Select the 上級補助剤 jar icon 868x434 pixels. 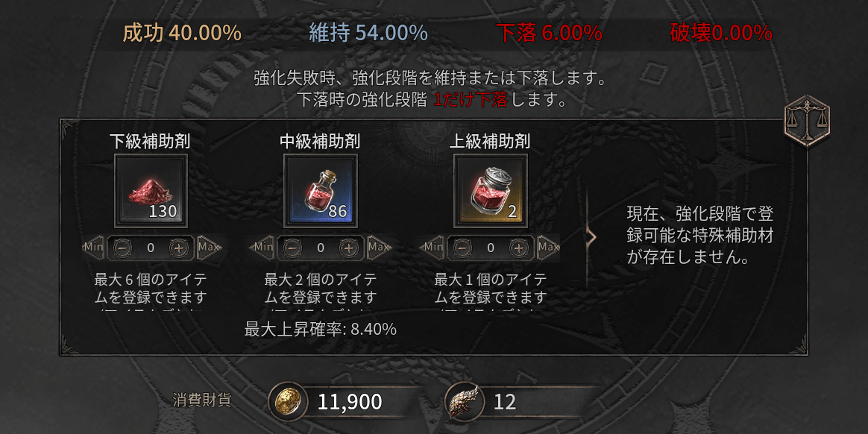491,191
